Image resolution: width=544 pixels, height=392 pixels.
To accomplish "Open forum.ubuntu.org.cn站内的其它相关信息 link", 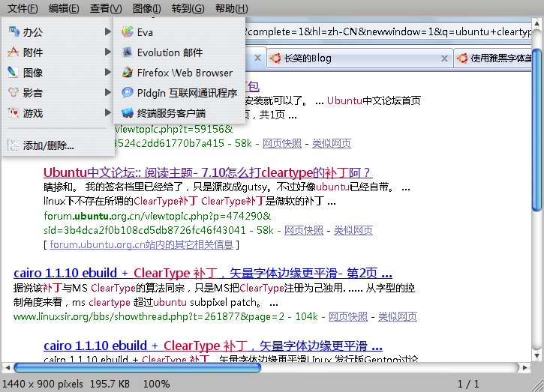I will click(x=142, y=244).
